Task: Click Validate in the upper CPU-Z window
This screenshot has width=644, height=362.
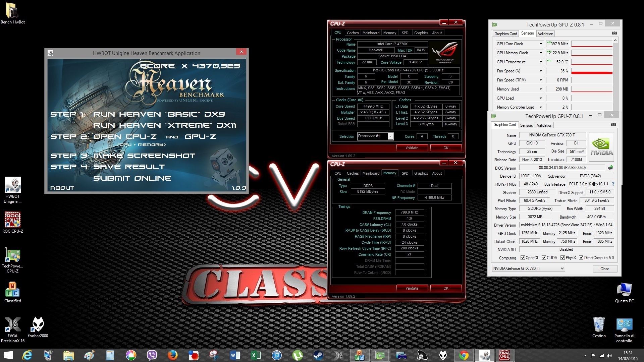Action: point(412,148)
